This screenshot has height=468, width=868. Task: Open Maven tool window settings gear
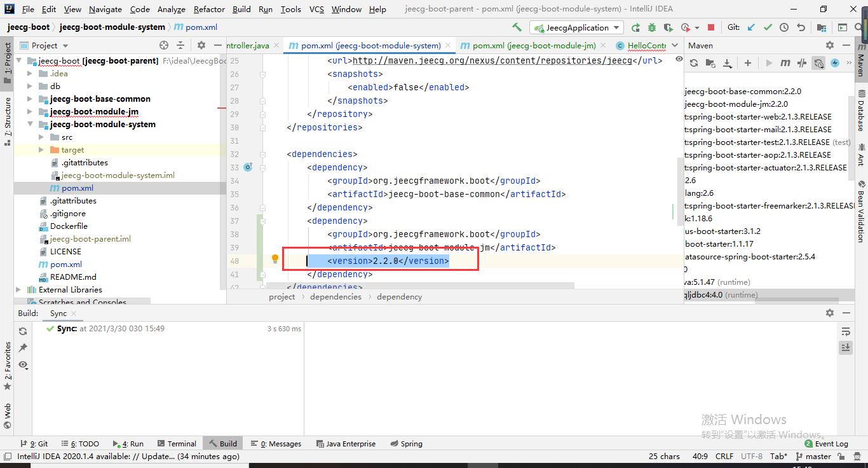829,45
